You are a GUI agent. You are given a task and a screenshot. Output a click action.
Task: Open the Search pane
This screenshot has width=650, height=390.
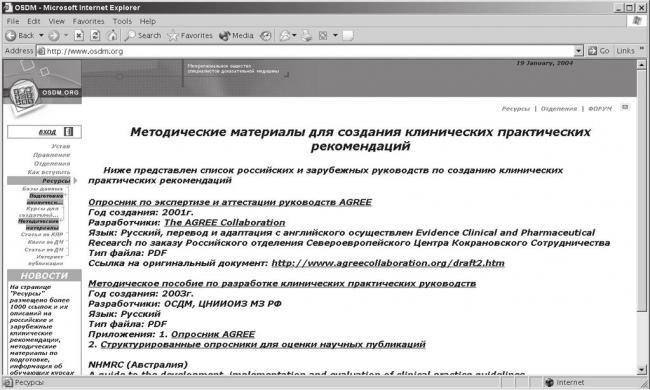tap(143, 36)
